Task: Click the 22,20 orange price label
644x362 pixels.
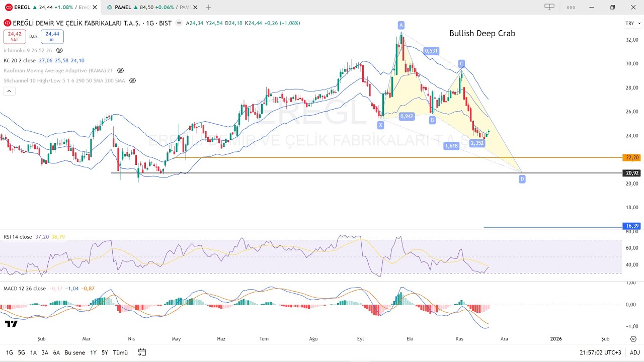Action: point(632,157)
